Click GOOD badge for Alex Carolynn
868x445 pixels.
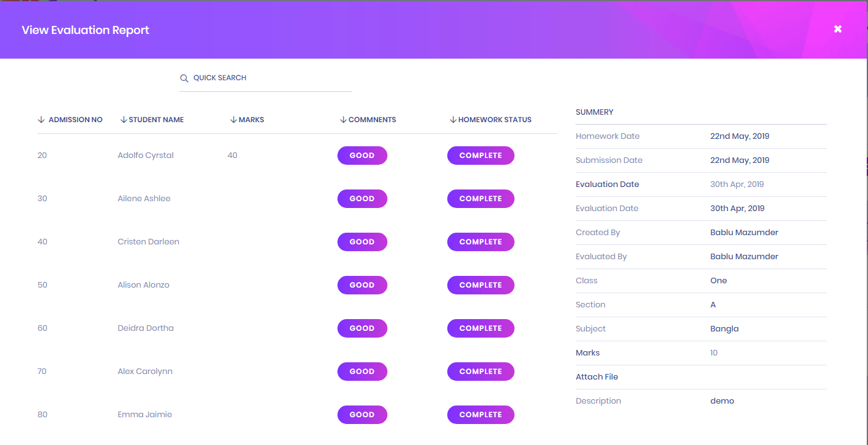tap(362, 372)
